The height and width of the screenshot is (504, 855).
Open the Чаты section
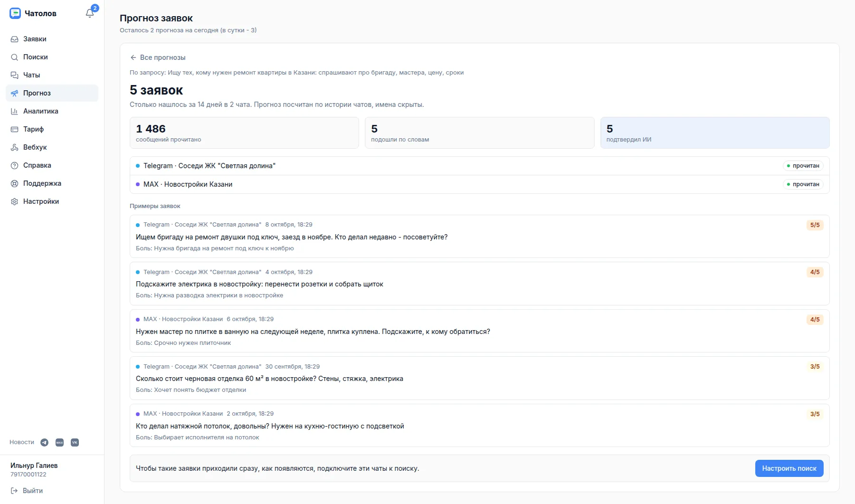coord(52,75)
